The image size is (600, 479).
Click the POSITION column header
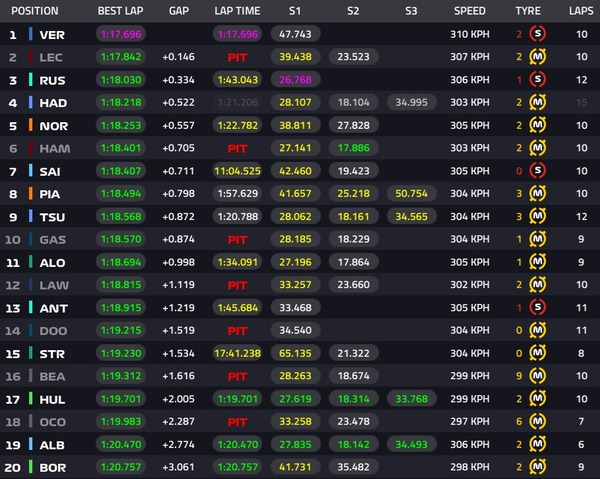(35, 11)
